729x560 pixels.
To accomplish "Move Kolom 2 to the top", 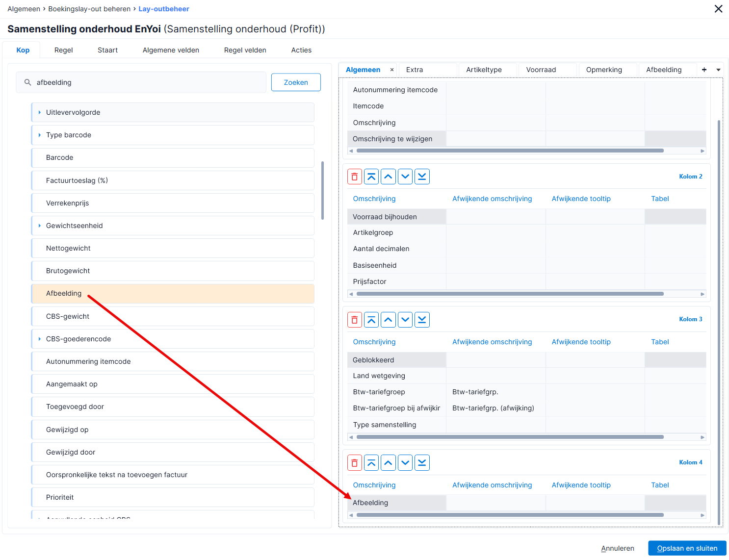I will [x=371, y=177].
